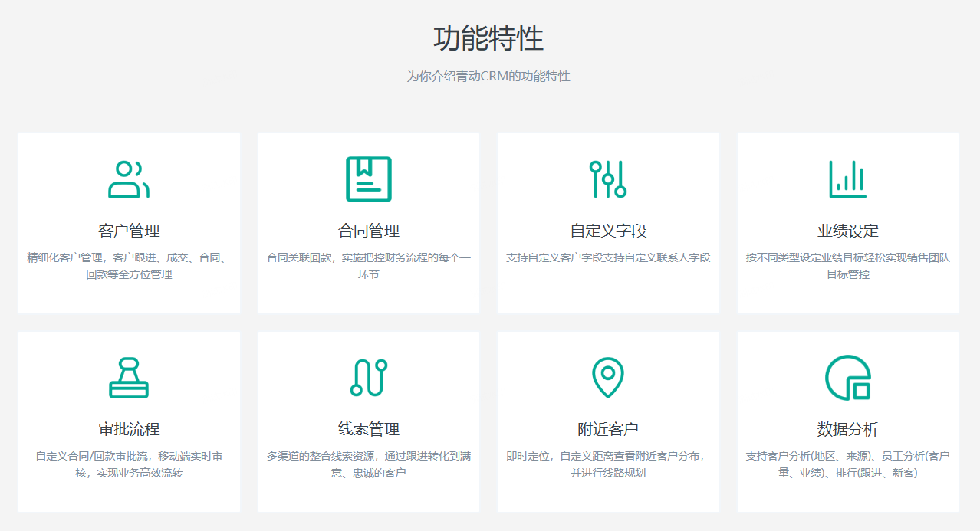Click the 合同管理 contract bookmark icon
980x531 pixels.
[369, 179]
